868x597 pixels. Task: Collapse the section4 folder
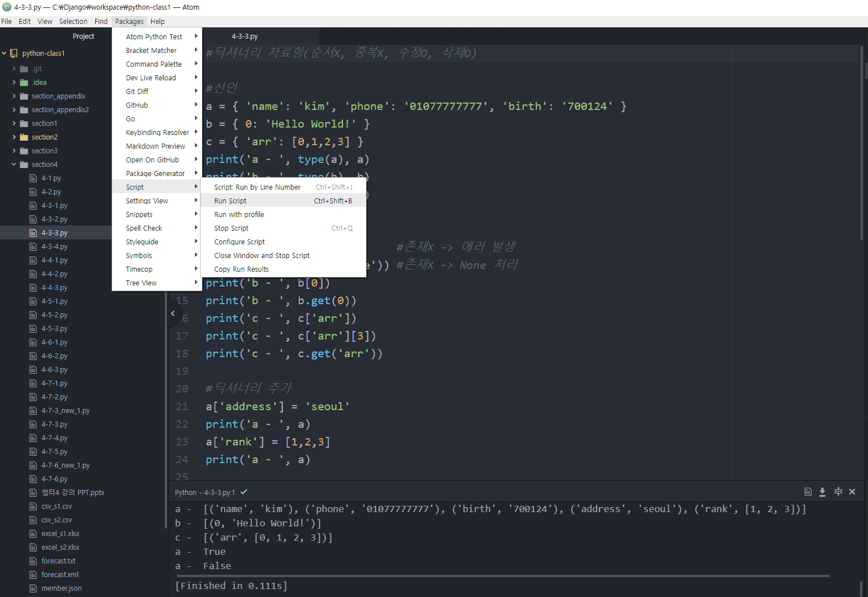click(14, 165)
